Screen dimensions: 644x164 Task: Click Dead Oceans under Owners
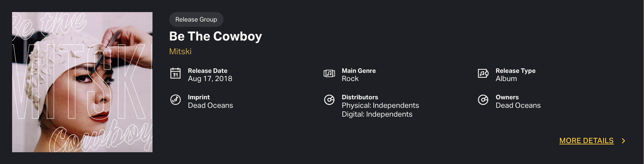coord(518,106)
